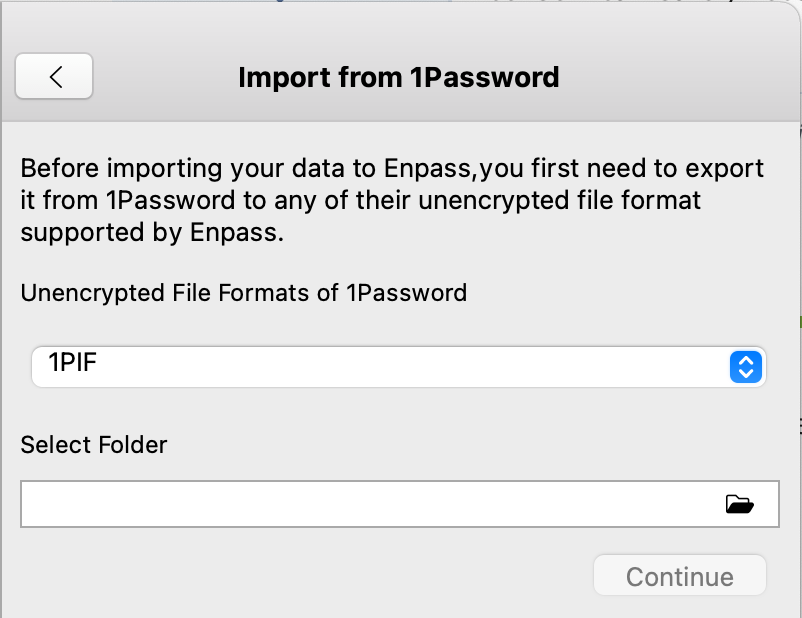
Task: Open the folder browse icon
Action: (739, 504)
